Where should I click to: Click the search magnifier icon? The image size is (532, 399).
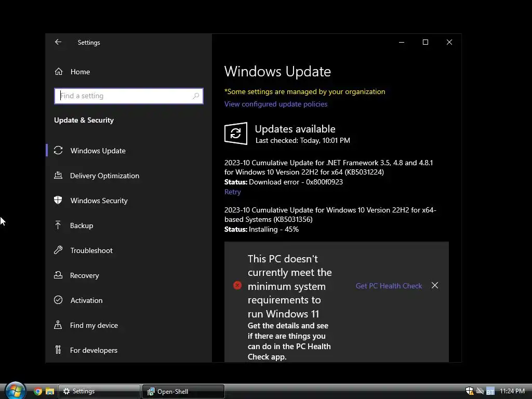pos(196,96)
